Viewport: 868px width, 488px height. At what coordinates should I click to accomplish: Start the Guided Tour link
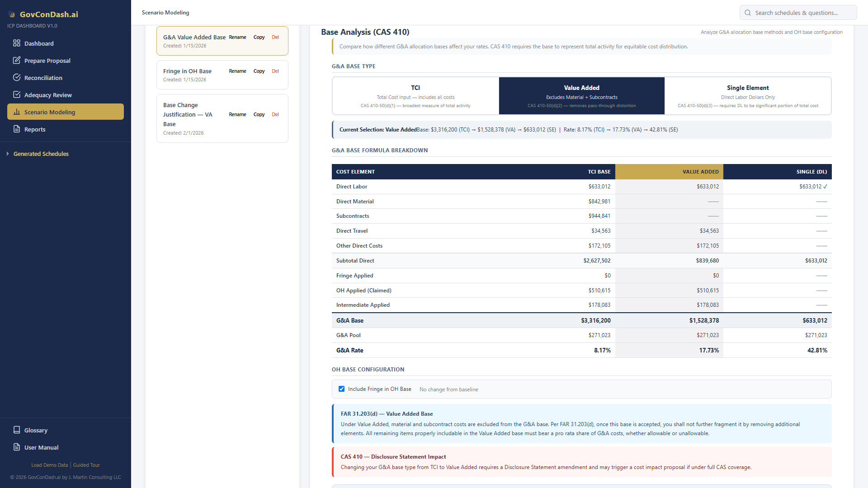click(86, 465)
